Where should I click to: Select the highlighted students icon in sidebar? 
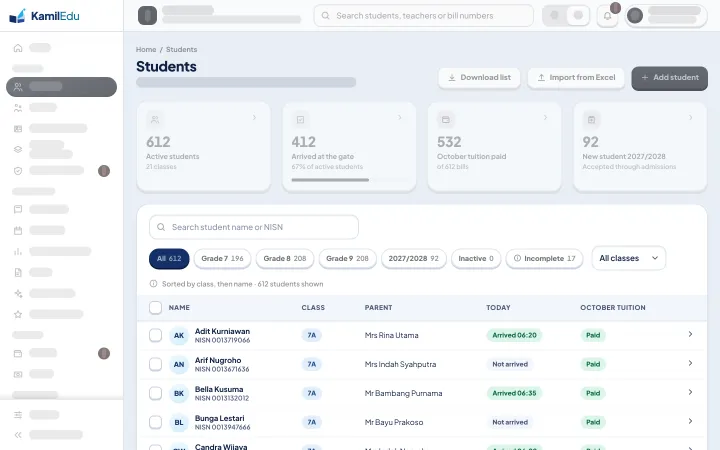coord(18,87)
